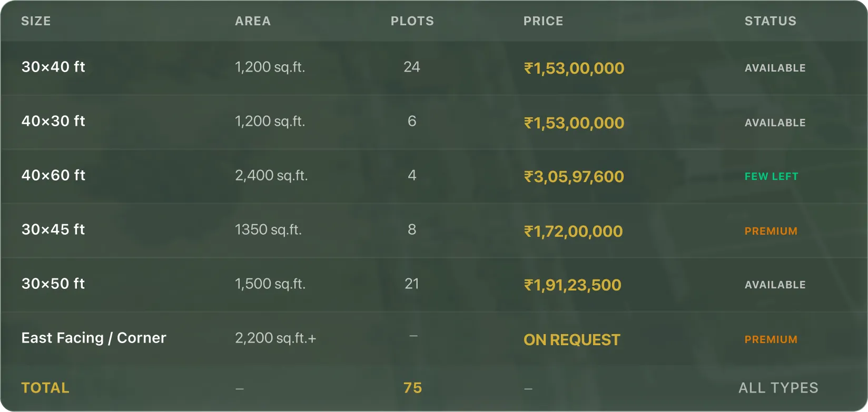Click the 2,400 sq.ft. area cell
Viewport: 868px width, 412px height.
(271, 175)
